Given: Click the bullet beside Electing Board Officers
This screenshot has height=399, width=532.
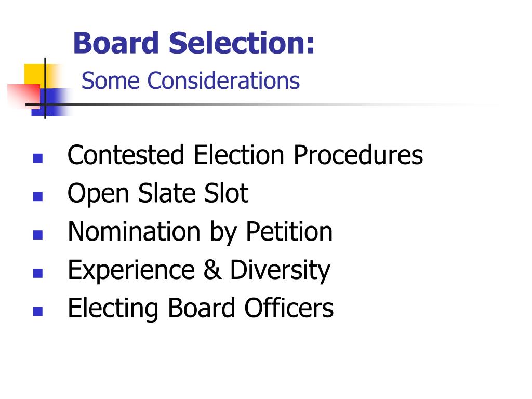Looking at the screenshot, I should [x=37, y=312].
